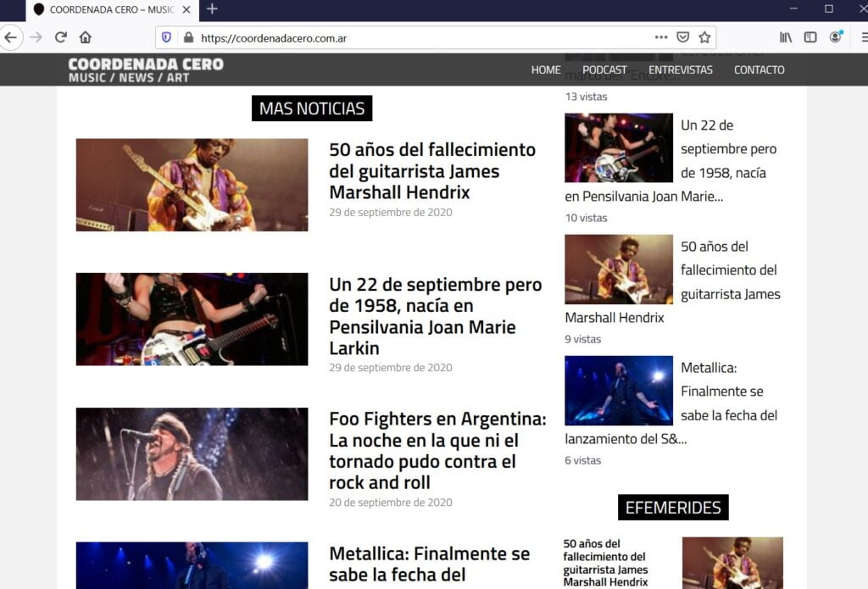Open the PODCAST menu item
Screen dimensions: 868x589
(604, 69)
